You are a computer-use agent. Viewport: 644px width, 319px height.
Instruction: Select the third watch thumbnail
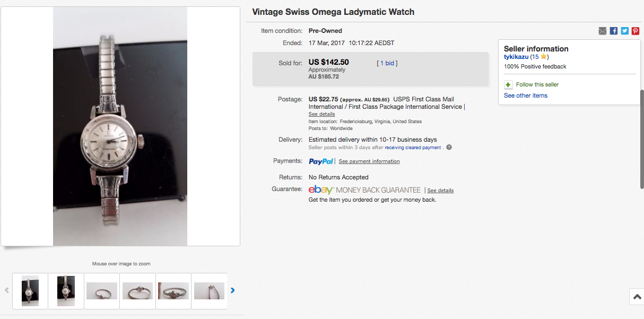point(102,291)
